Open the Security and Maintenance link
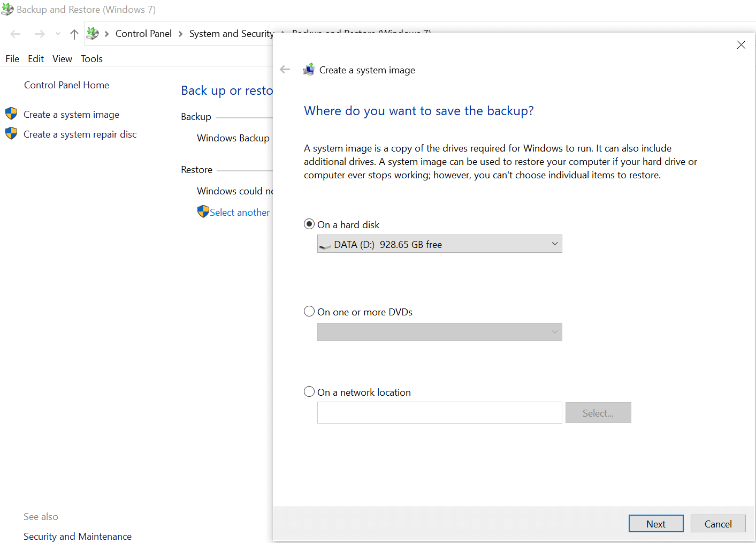Screen dimensions: 756x543 click(x=78, y=536)
